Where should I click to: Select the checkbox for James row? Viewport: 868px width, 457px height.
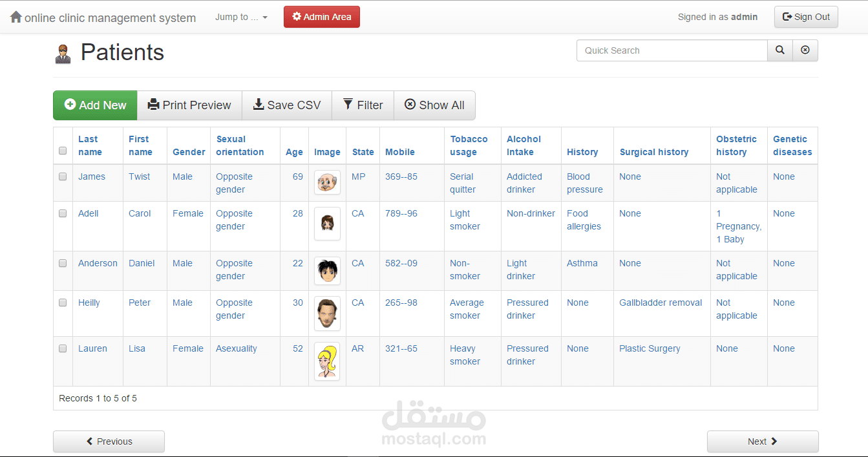[x=63, y=176]
